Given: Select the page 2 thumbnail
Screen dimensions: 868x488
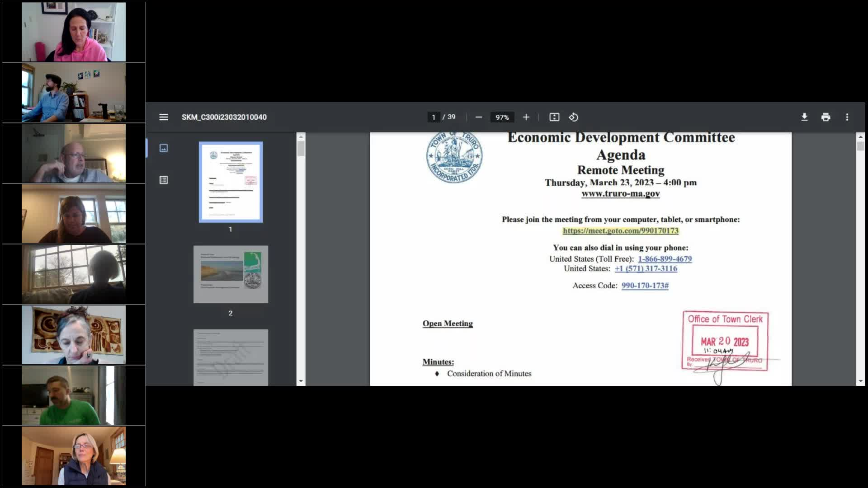Looking at the screenshot, I should (x=231, y=274).
